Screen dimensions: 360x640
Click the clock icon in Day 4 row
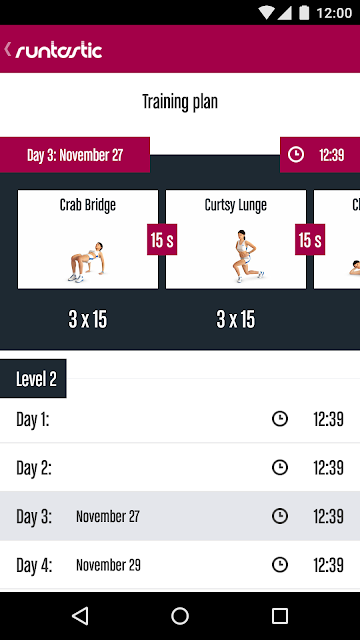(x=280, y=565)
